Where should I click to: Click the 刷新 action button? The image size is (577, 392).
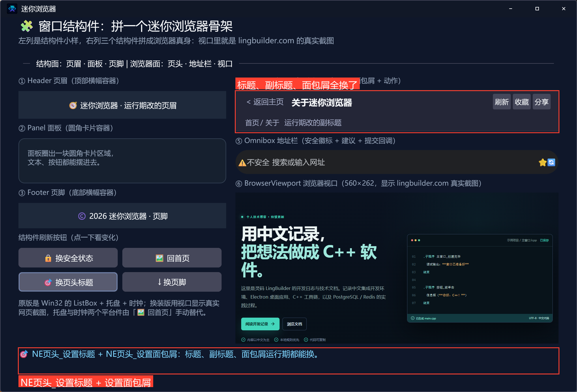point(502,102)
